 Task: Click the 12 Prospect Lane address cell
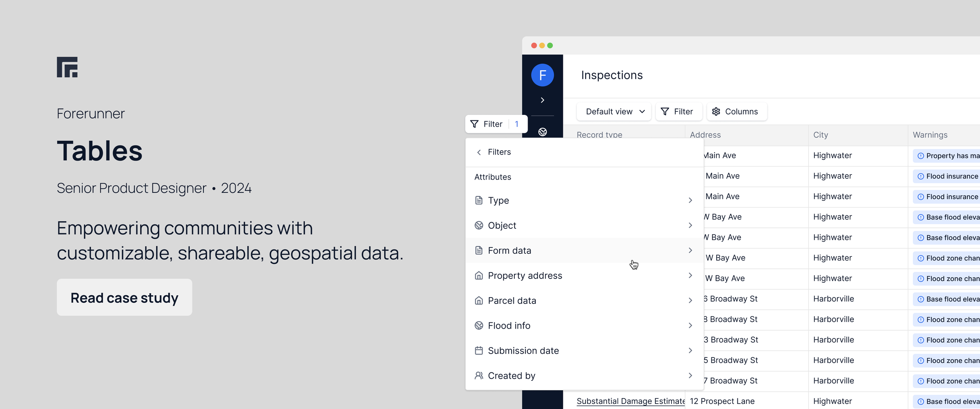pyautogui.click(x=722, y=401)
